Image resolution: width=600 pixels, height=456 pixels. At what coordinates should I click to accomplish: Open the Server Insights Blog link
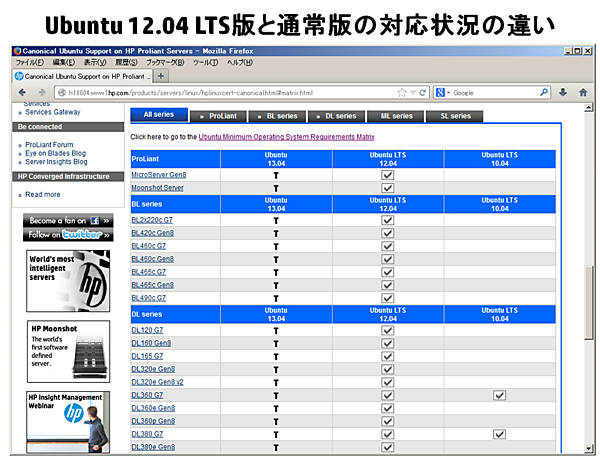(x=56, y=162)
